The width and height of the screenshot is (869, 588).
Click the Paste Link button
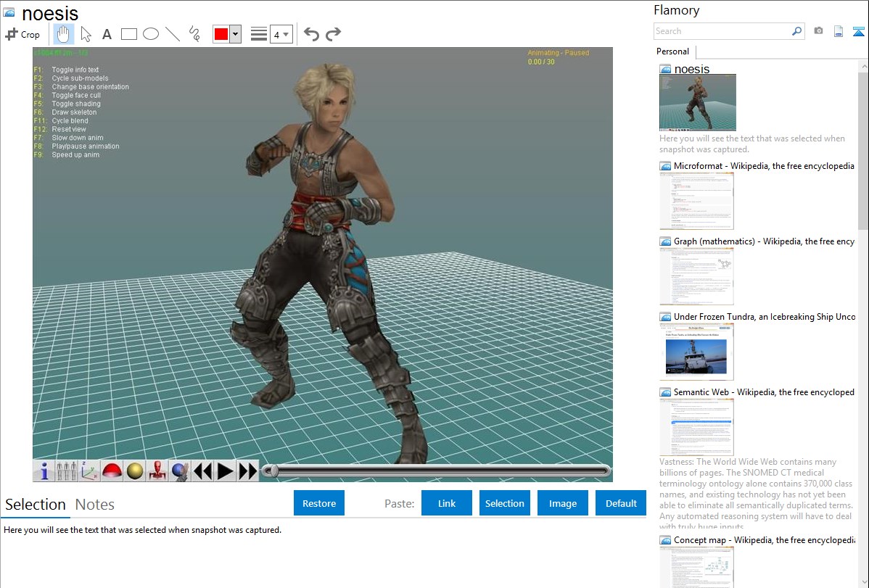(447, 503)
